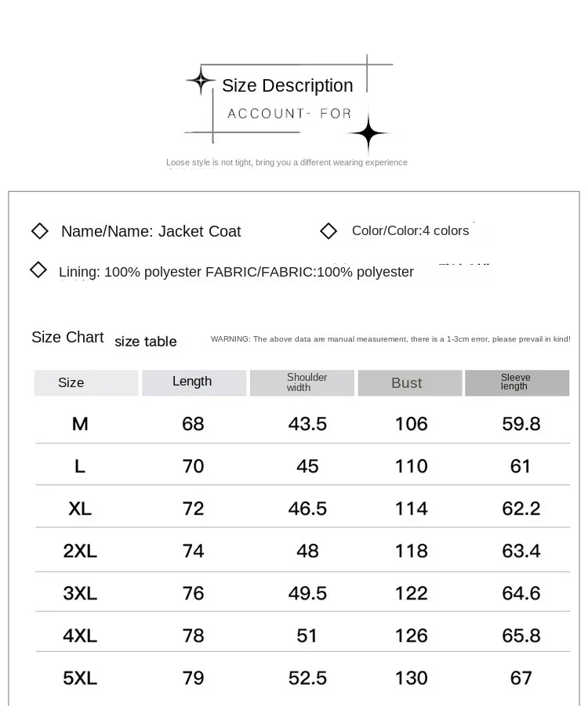Click the diamond icon beside Name: Jacket Coat

point(40,231)
